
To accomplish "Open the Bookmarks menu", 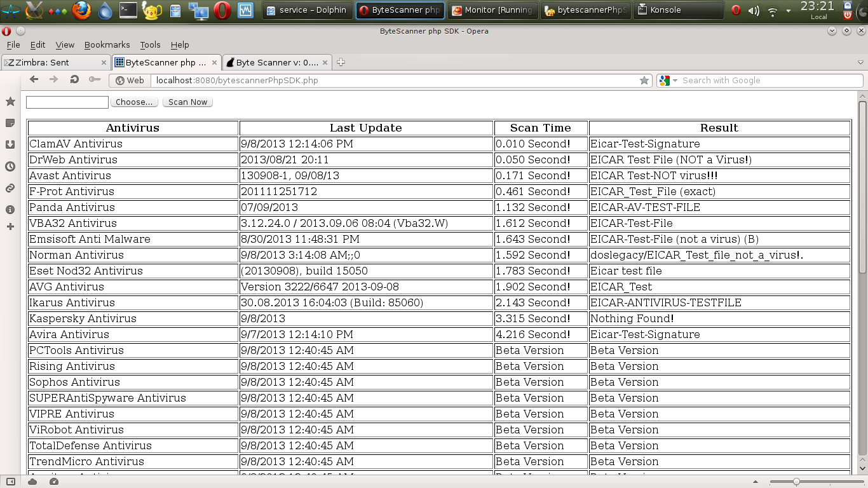I will click(x=107, y=44).
